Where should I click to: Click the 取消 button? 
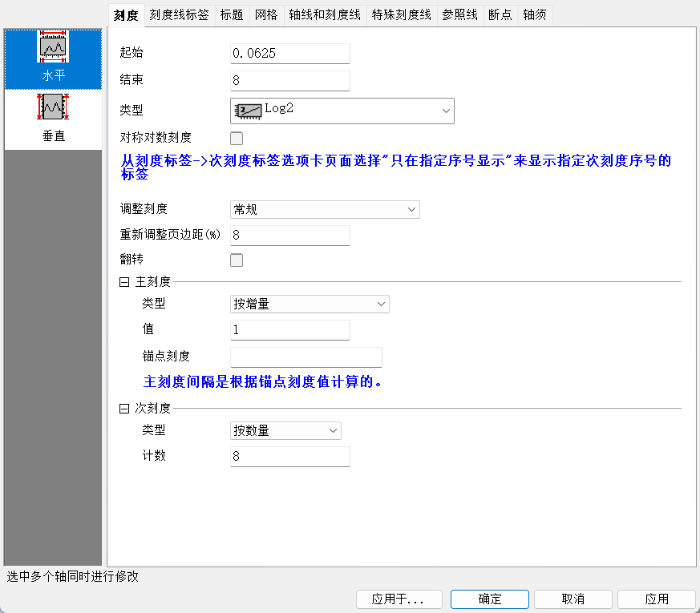click(x=573, y=599)
